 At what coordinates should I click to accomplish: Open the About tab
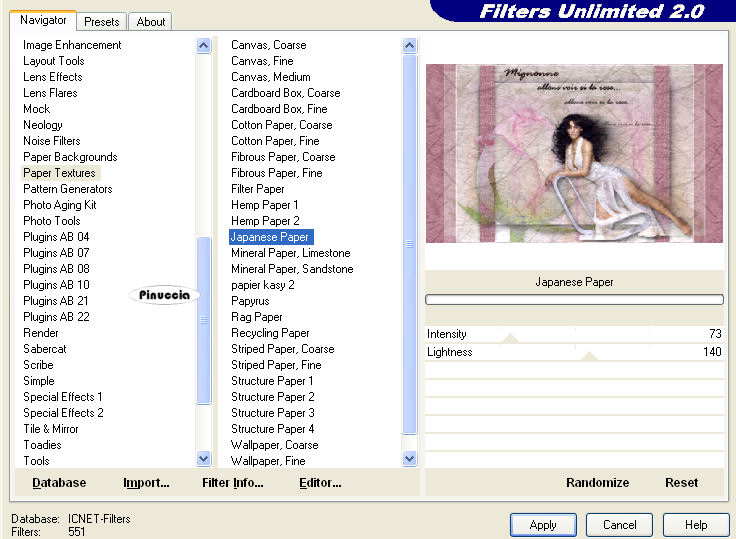pos(151,22)
